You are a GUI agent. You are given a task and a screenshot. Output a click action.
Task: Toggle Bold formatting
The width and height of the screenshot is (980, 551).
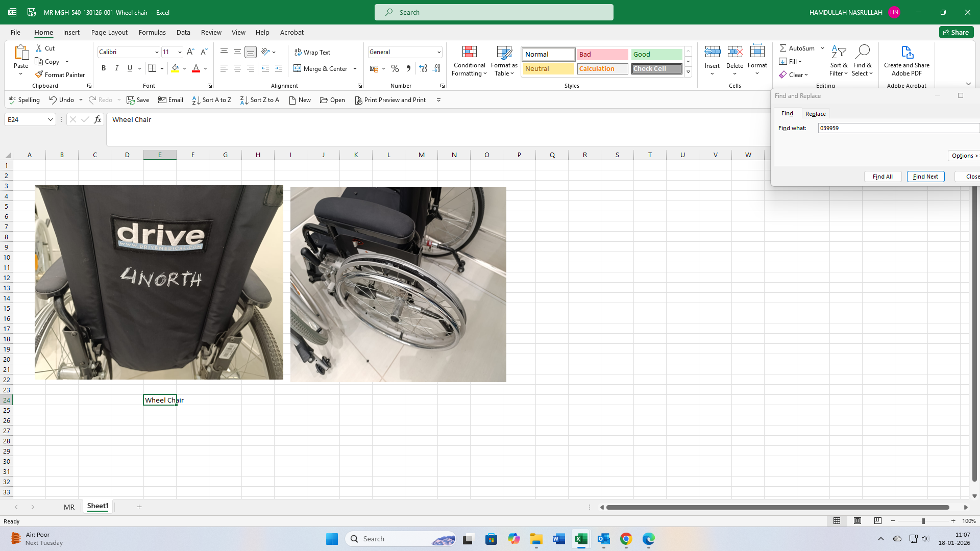[104, 68]
